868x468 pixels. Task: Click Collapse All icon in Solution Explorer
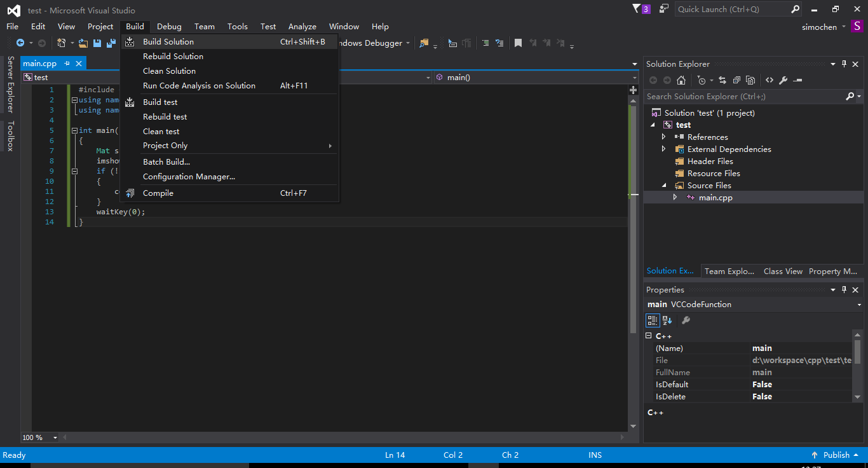(736, 80)
